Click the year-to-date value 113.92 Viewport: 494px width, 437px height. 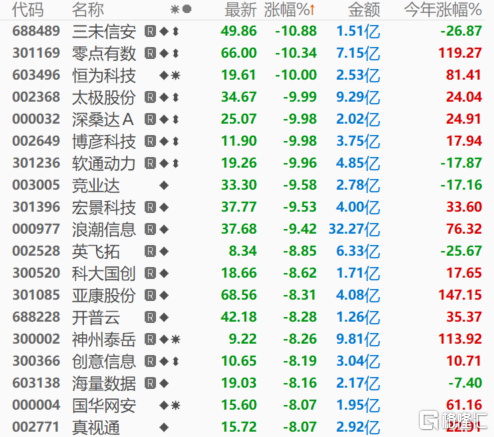[x=460, y=339]
